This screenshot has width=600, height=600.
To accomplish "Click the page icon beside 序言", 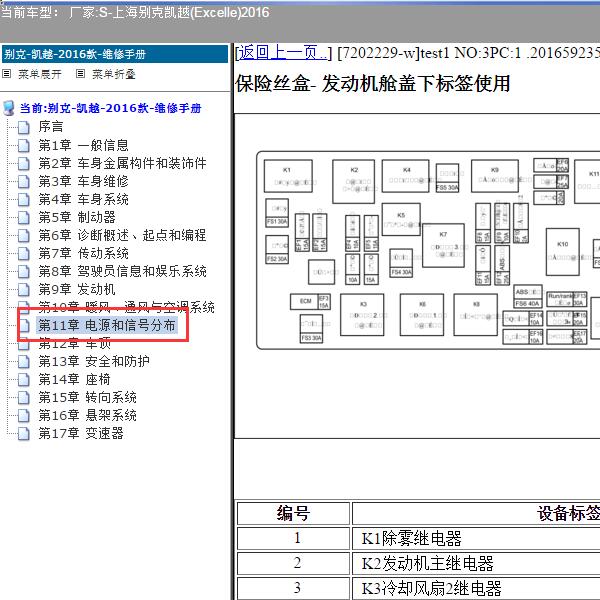I will (24, 127).
